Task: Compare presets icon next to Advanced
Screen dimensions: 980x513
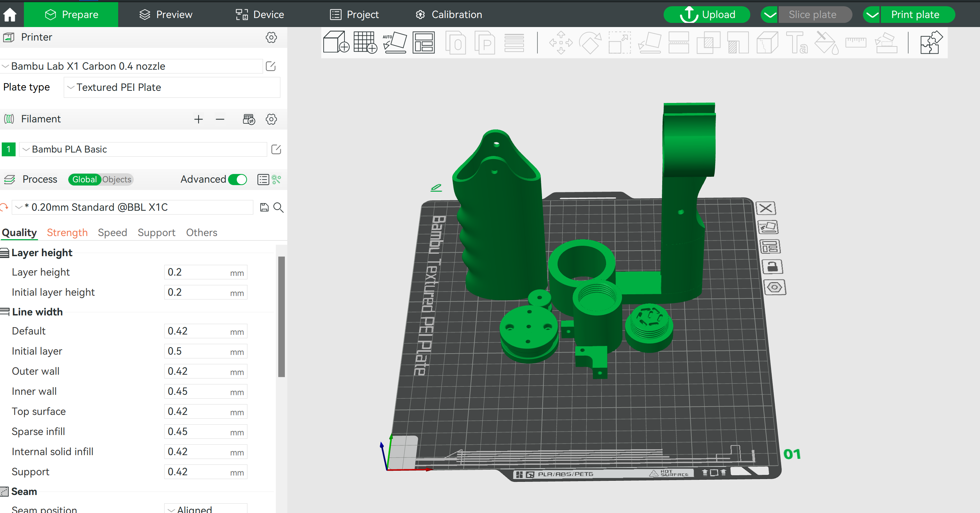Action: point(277,179)
